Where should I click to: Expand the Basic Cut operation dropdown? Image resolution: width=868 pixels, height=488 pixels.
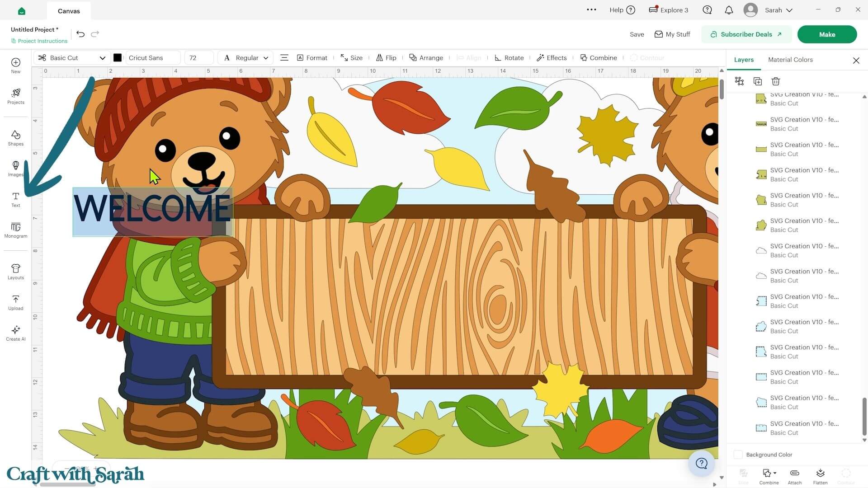tap(72, 58)
